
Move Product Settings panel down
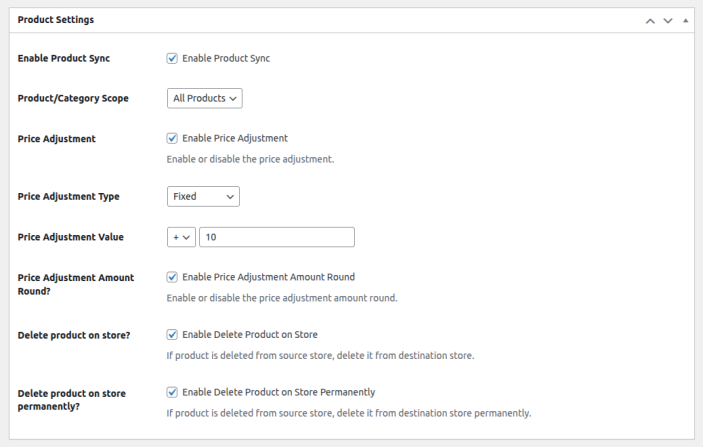click(x=668, y=21)
